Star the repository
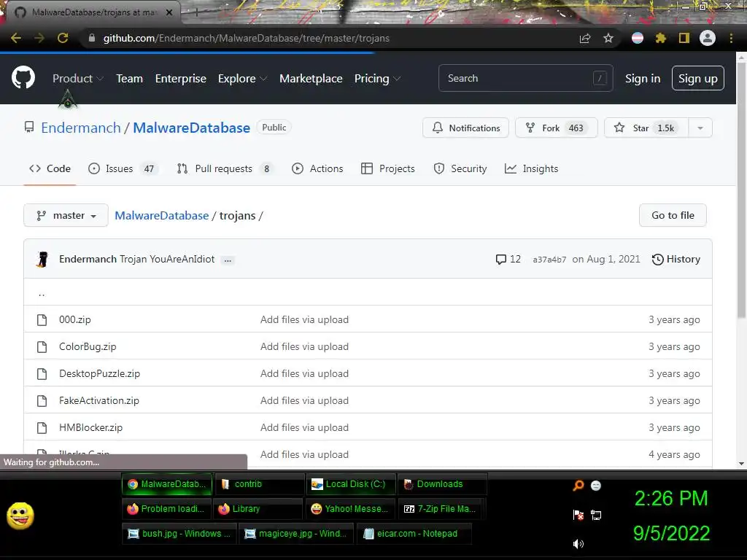Image resolution: width=747 pixels, height=560 pixels. [646, 128]
